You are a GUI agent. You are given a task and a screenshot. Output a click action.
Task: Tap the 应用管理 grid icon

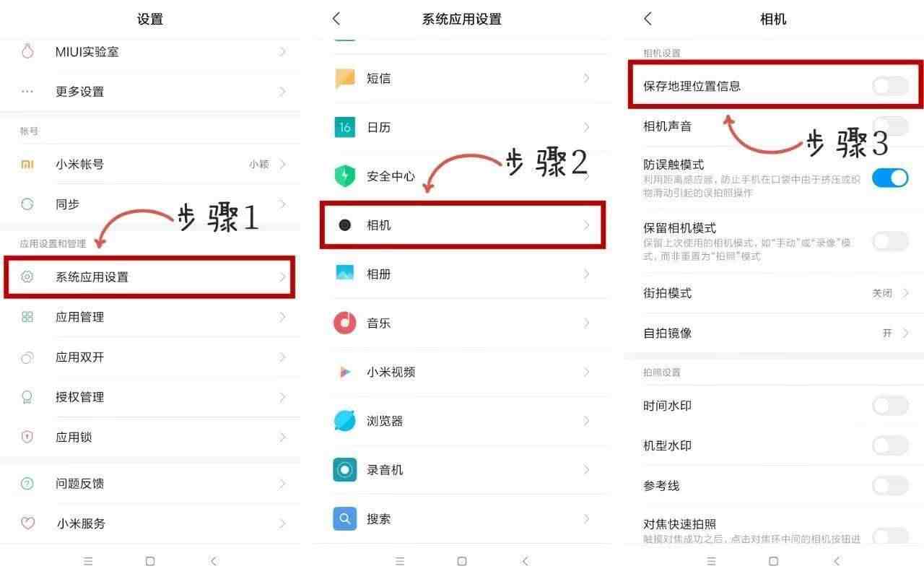27,317
